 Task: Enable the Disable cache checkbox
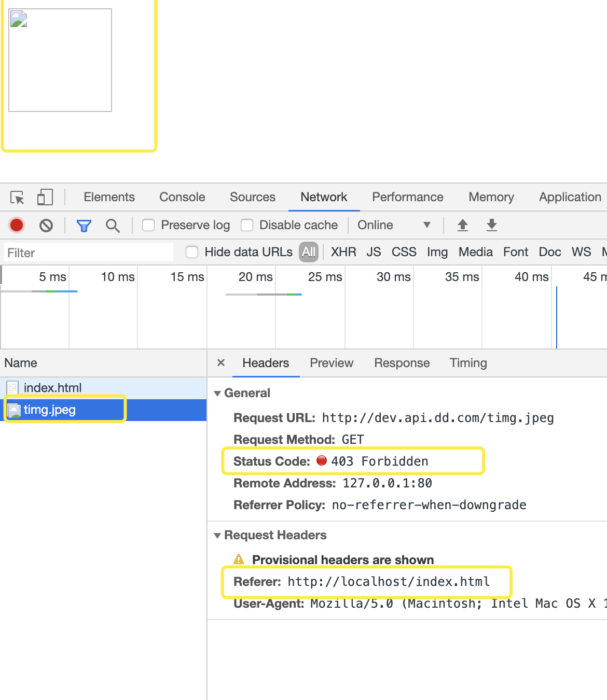pyautogui.click(x=247, y=225)
